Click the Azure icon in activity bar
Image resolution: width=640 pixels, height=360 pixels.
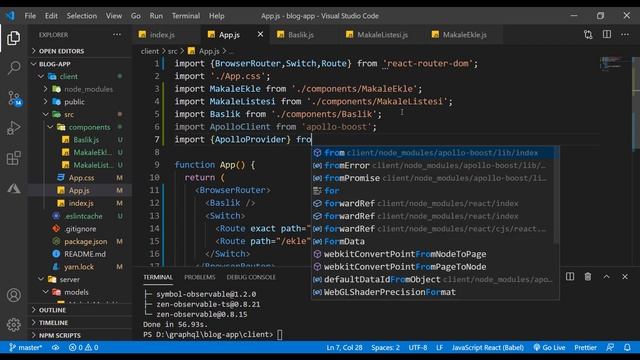click(x=13, y=188)
